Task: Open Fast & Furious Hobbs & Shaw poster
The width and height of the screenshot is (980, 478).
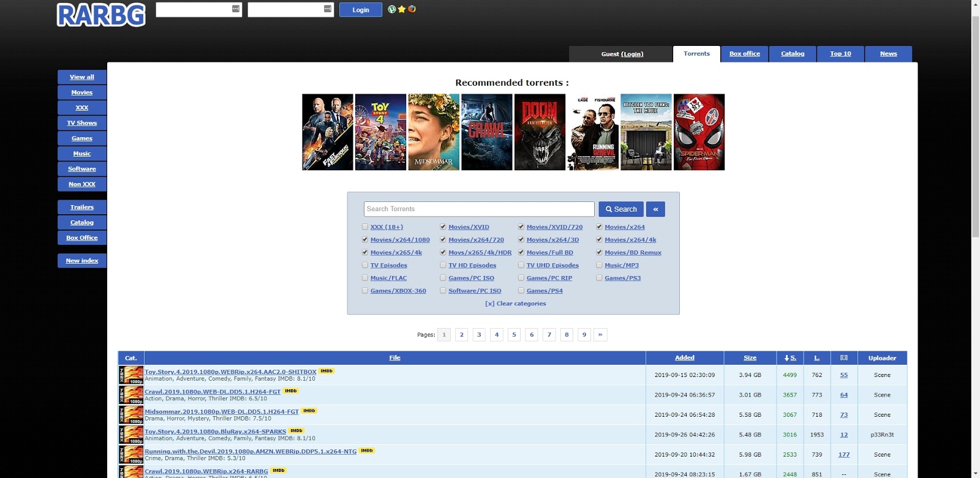Action: coord(328,132)
